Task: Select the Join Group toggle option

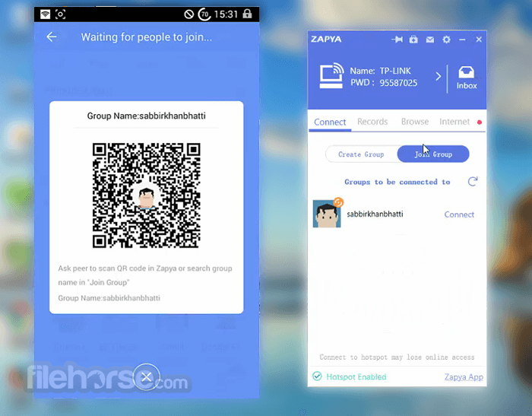Action: 433,154
